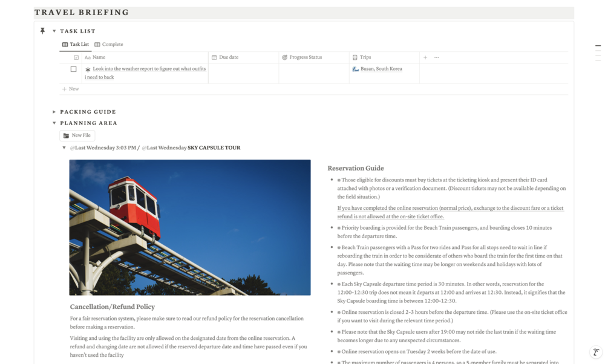Expand the PACKING GUIDE section
Image resolution: width=608 pixels, height=364 pixels.
tap(54, 112)
